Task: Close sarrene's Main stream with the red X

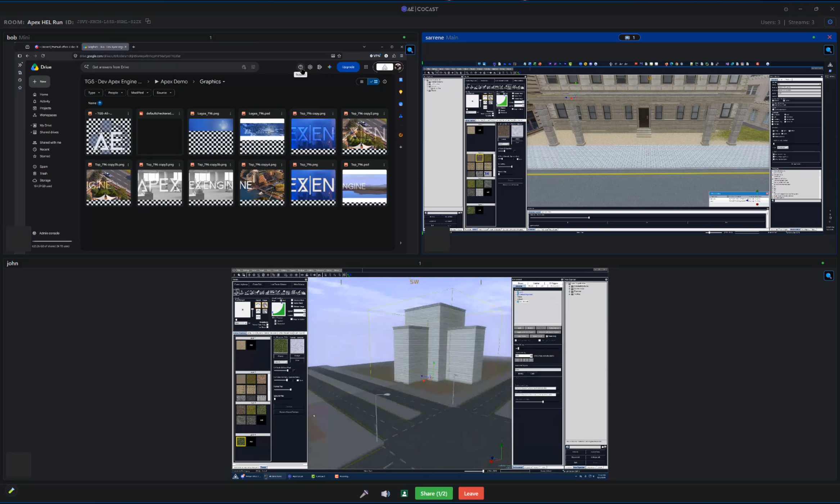Action: pyautogui.click(x=829, y=37)
